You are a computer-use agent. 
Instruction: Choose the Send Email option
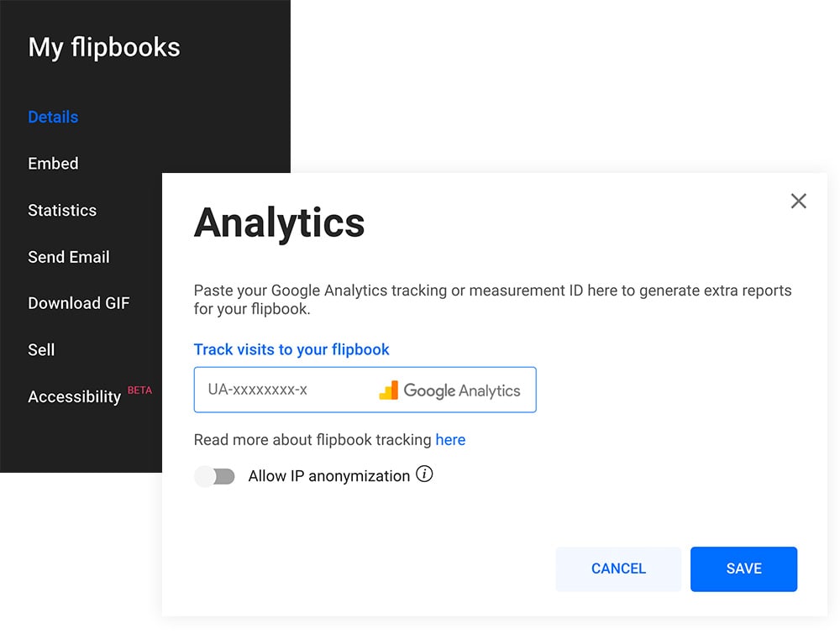coord(69,257)
